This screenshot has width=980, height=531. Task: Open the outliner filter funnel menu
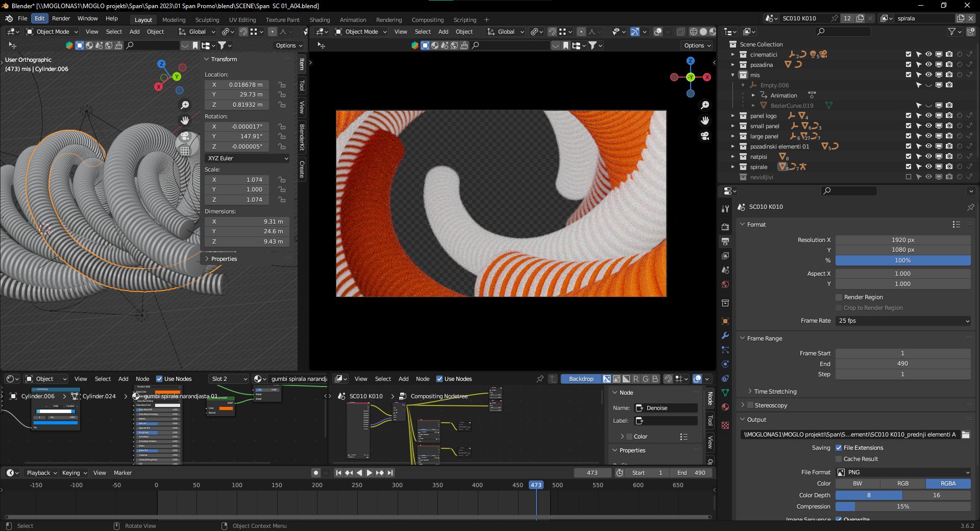(954, 32)
